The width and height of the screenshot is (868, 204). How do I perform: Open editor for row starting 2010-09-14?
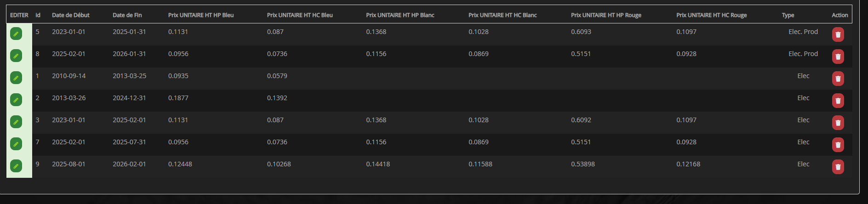tap(16, 78)
